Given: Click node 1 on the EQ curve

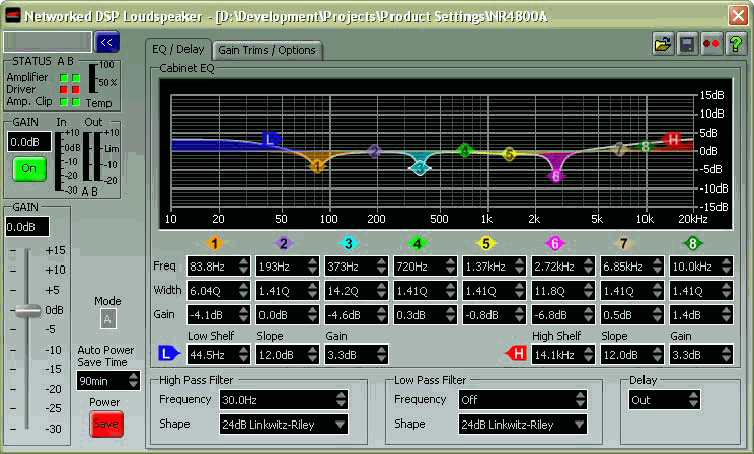Looking at the screenshot, I should [317, 166].
